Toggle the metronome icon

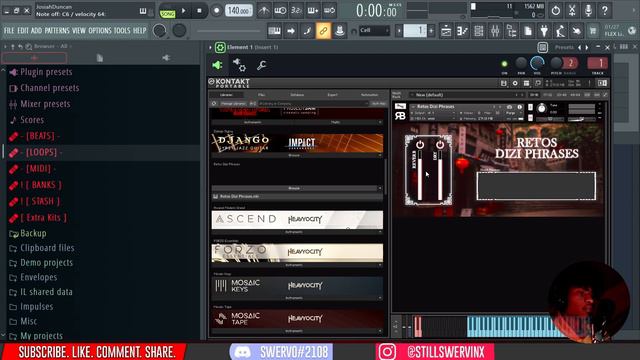click(x=264, y=10)
